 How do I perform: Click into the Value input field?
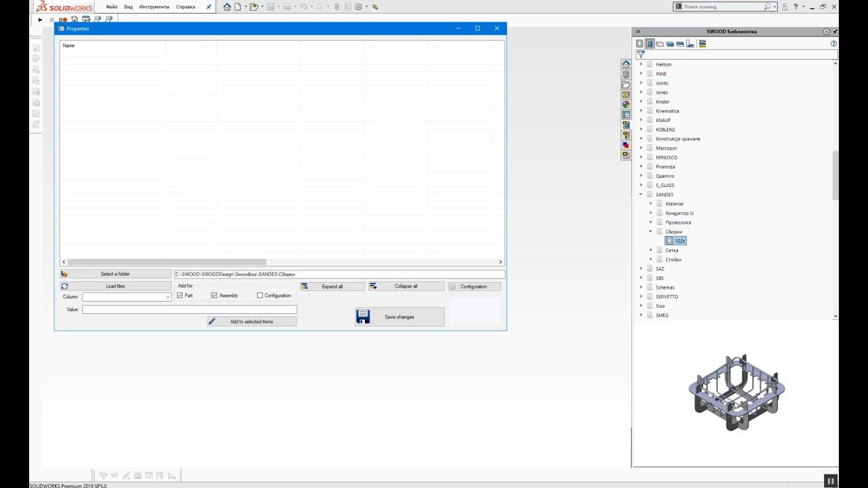tap(190, 309)
